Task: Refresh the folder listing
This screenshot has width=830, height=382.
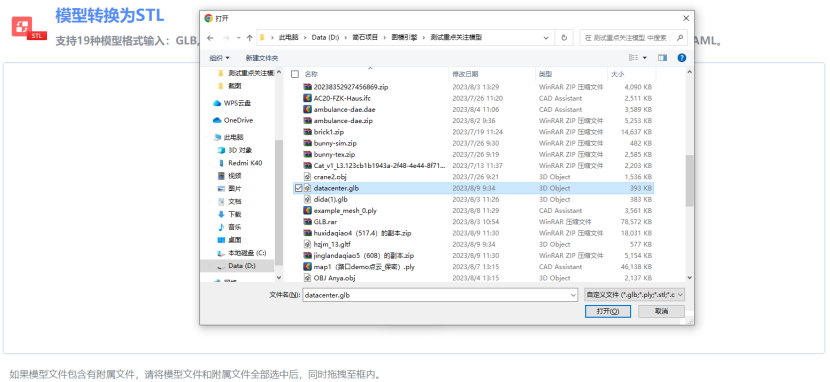Action: [x=564, y=38]
